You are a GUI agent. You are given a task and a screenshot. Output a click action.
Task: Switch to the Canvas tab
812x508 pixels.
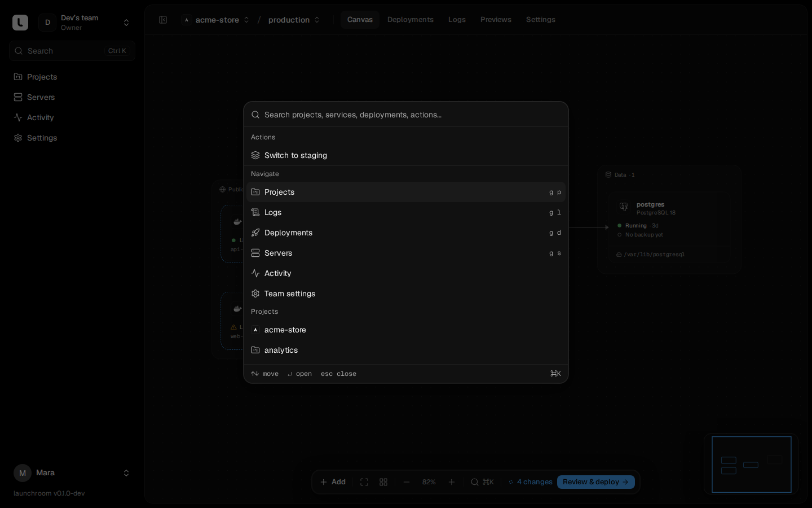[x=360, y=20]
